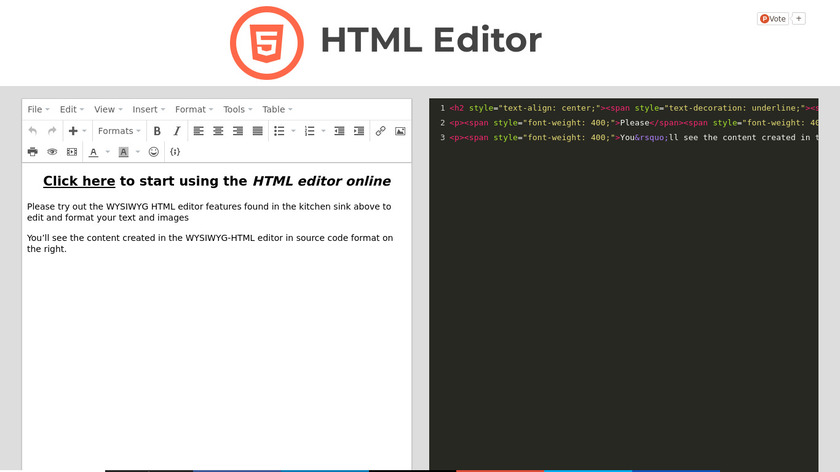Open the text color palette arrow
The image size is (840, 472).
coord(107,152)
